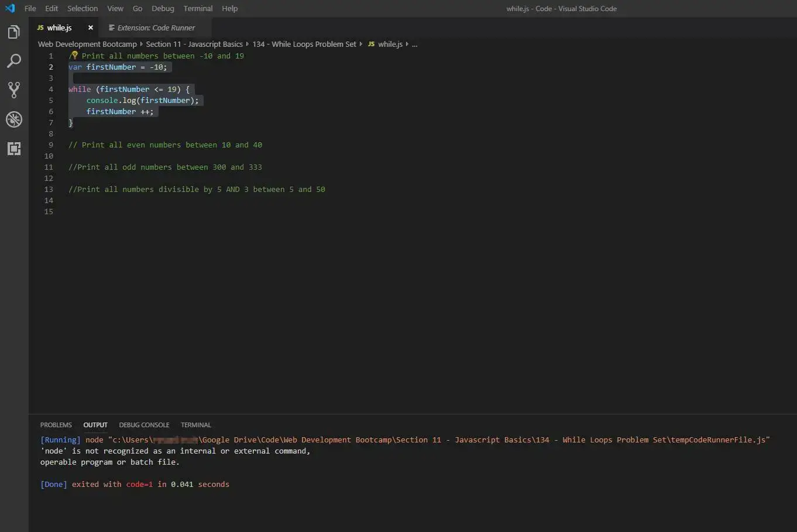Click the lightbulb quick-fix icon on line 1
Viewport: 797px width, 532px height.
tap(74, 55)
